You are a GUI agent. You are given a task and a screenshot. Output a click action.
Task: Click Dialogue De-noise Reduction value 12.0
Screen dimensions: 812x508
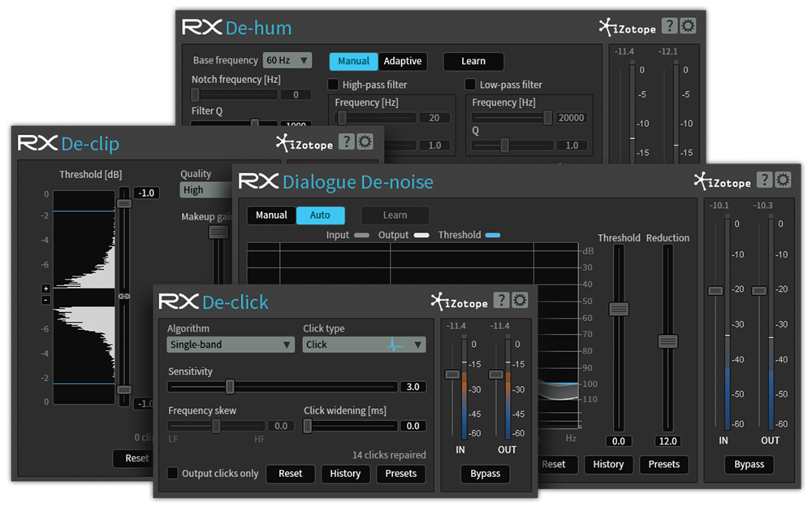coord(668,441)
